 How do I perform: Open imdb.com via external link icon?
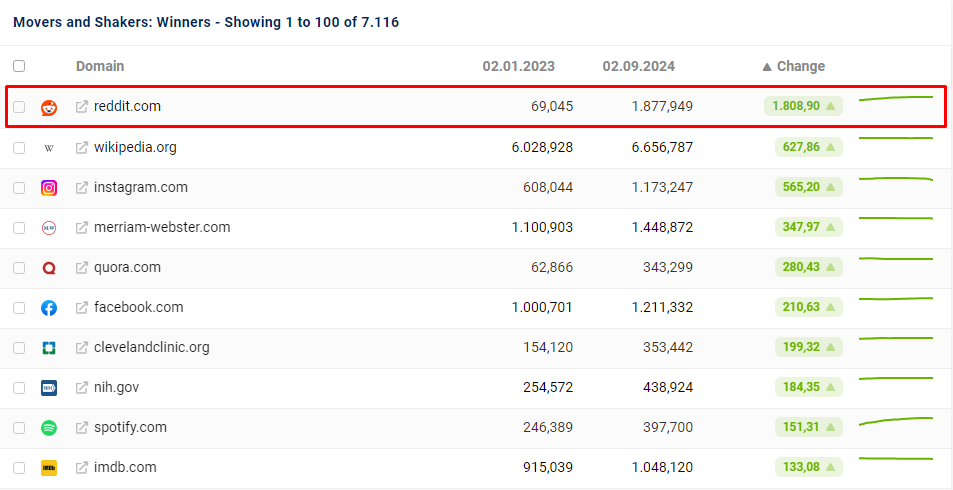coord(82,468)
